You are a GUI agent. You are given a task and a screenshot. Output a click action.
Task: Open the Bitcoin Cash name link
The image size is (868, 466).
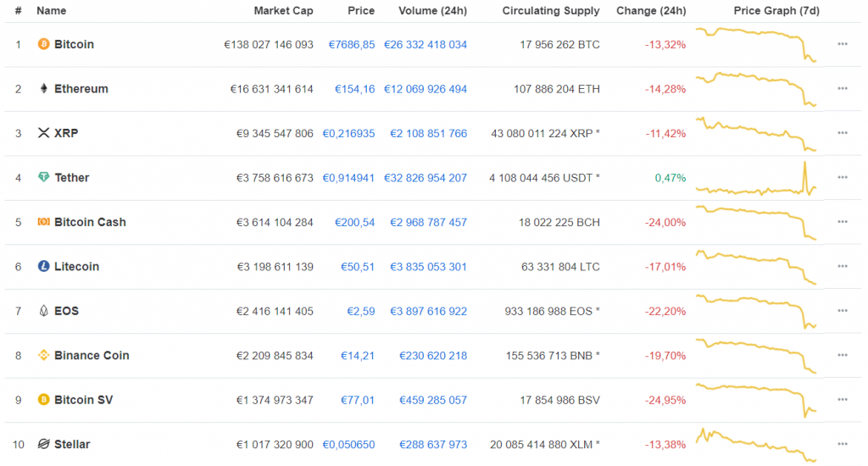(x=90, y=222)
